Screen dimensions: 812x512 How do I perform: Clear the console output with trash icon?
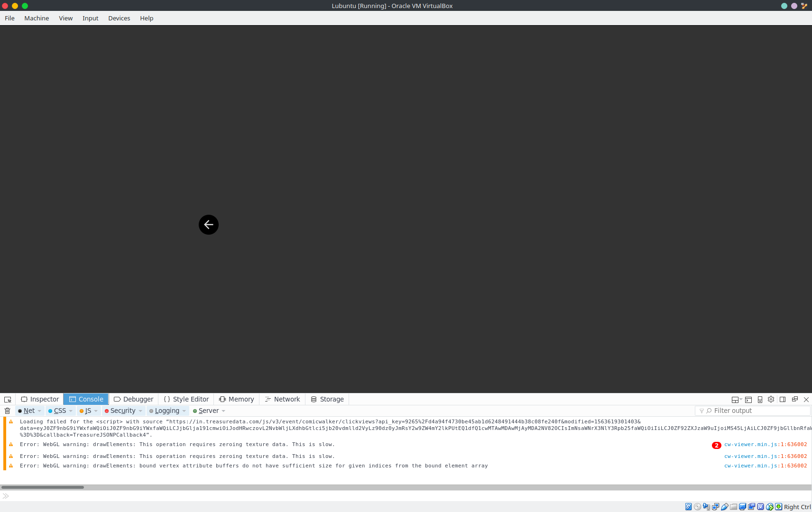pyautogui.click(x=8, y=411)
